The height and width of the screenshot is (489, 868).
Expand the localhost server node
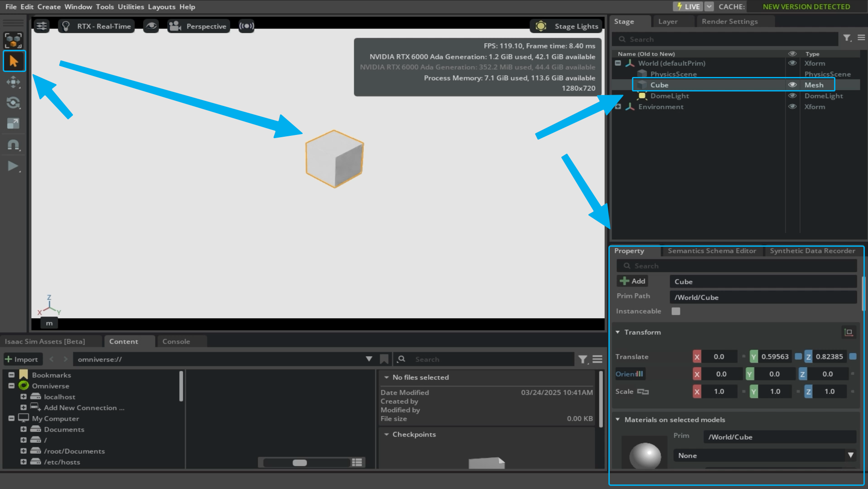click(23, 397)
